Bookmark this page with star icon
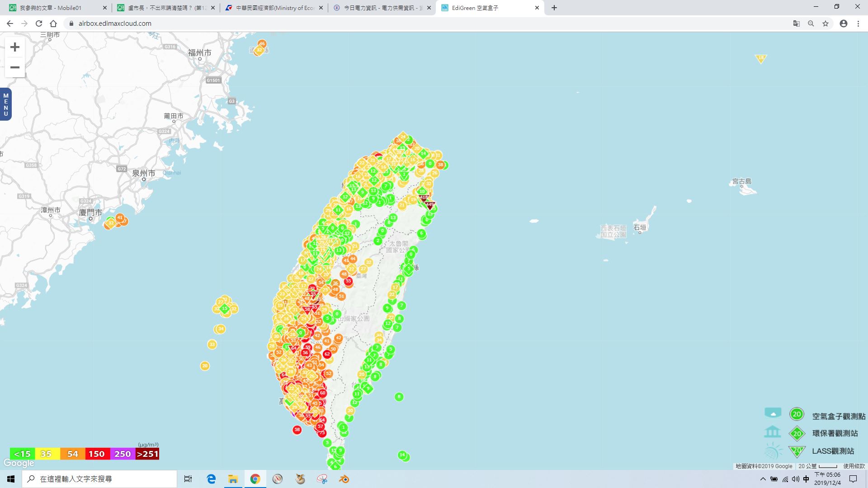Image resolution: width=868 pixels, height=488 pixels. pos(826,23)
